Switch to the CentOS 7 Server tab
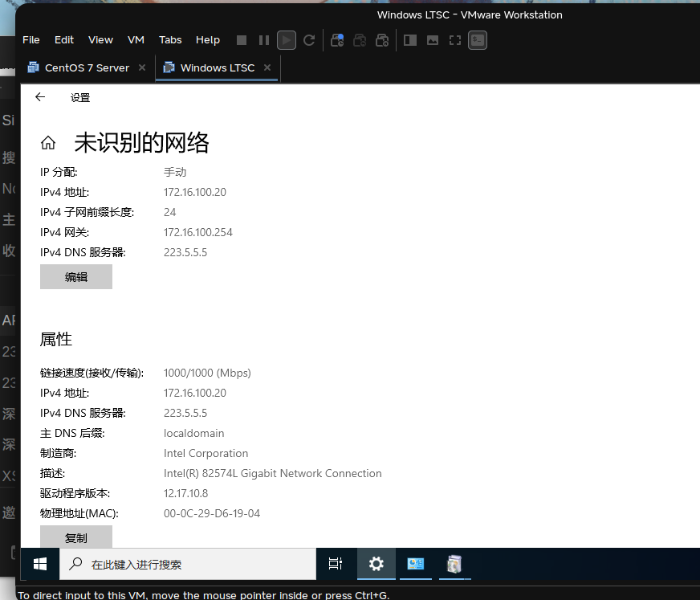This screenshot has height=600, width=700. (x=84, y=68)
